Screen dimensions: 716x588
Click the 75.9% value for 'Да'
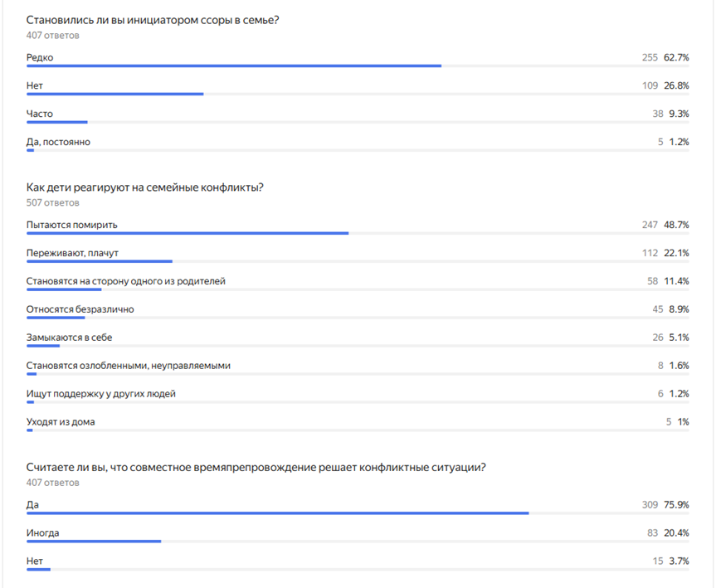pyautogui.click(x=676, y=505)
